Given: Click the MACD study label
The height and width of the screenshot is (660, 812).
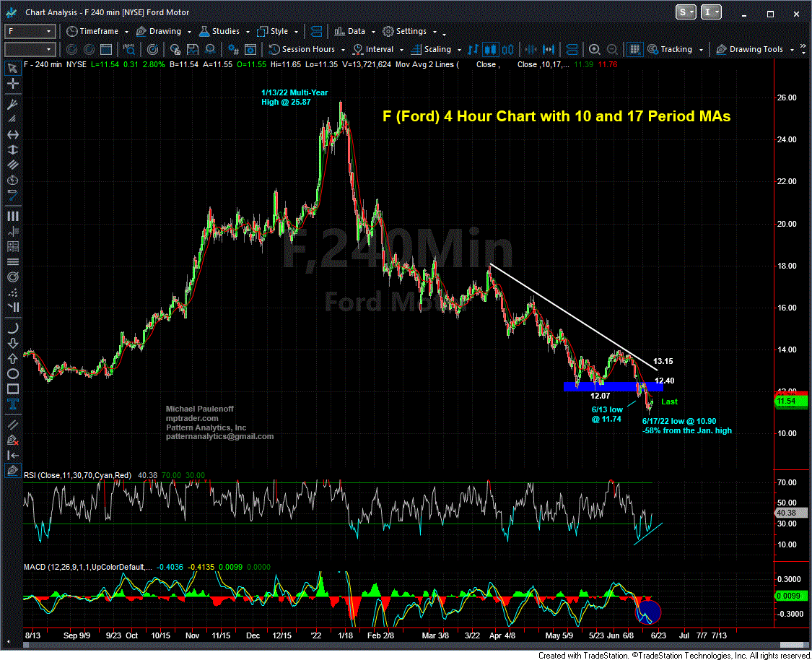Looking at the screenshot, I should [x=88, y=567].
